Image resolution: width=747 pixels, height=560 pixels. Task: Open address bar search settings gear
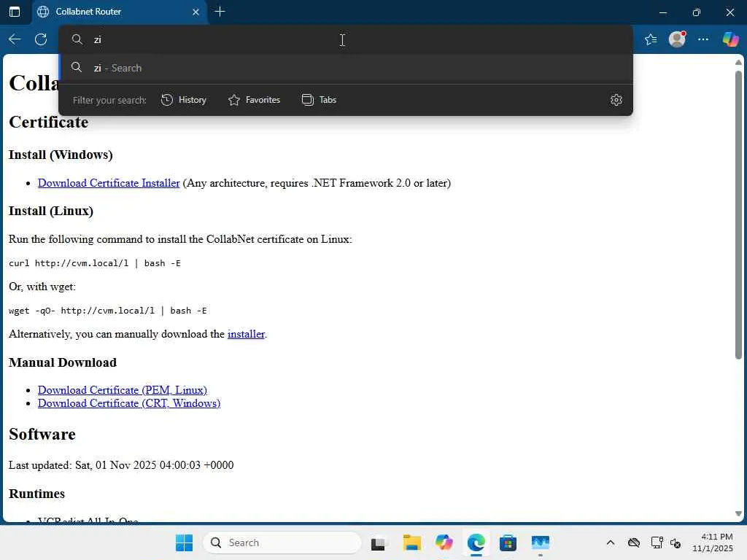click(x=616, y=100)
